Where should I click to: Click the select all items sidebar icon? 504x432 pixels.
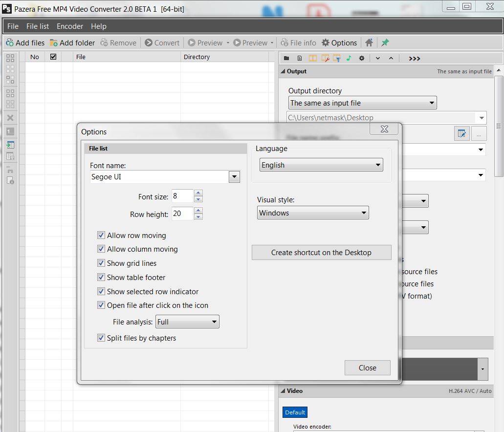pyautogui.click(x=10, y=58)
